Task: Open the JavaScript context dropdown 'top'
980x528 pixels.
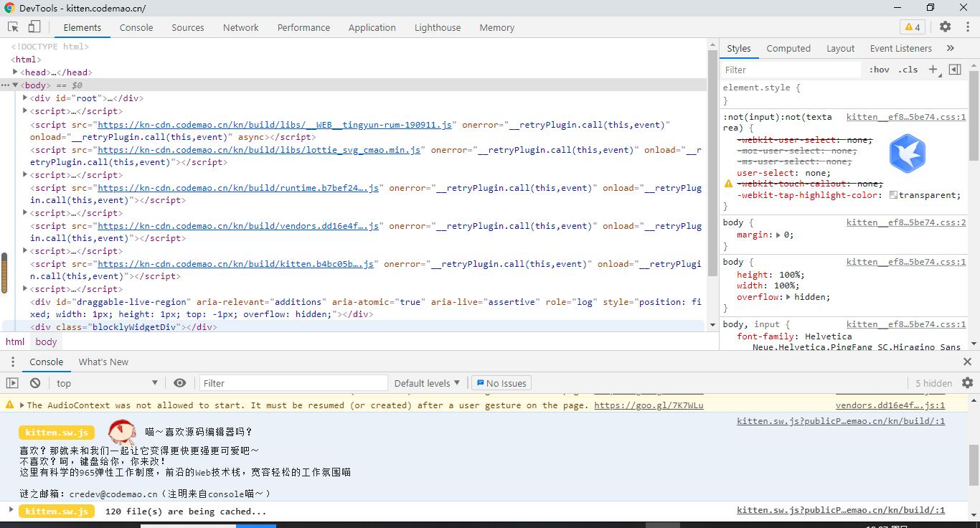Action: [108, 383]
